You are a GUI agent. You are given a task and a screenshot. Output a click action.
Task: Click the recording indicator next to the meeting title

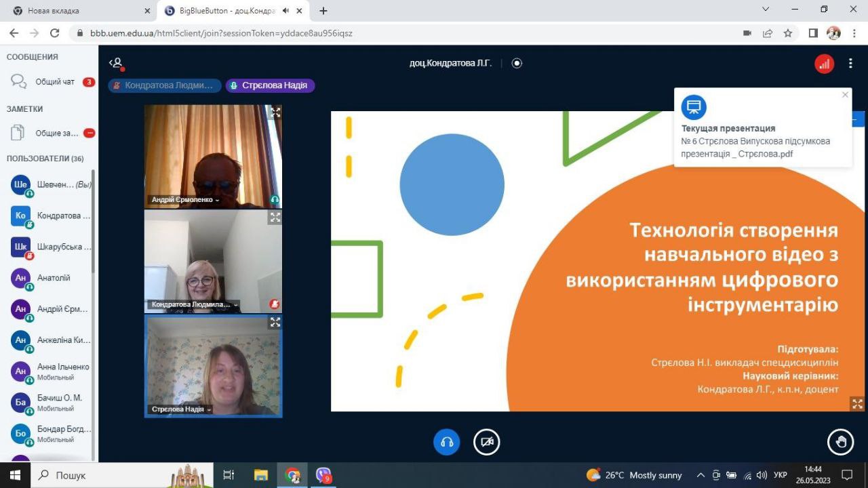click(517, 63)
